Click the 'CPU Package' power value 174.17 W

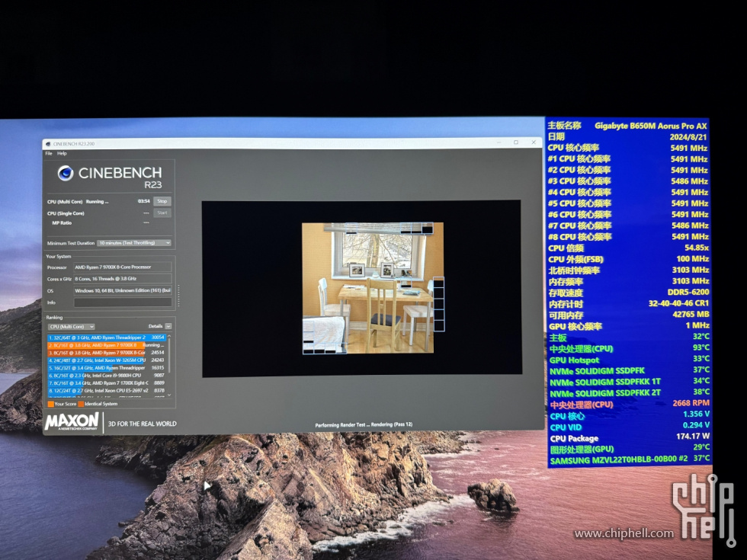click(x=693, y=436)
